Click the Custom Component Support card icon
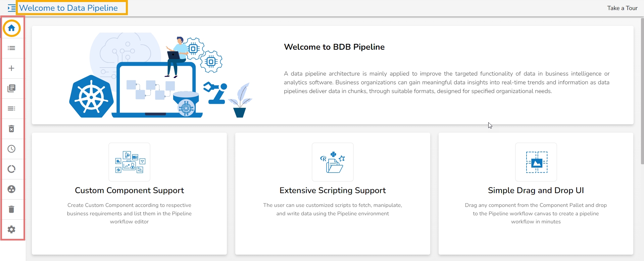Viewport: 644px width, 261px height. tap(130, 162)
